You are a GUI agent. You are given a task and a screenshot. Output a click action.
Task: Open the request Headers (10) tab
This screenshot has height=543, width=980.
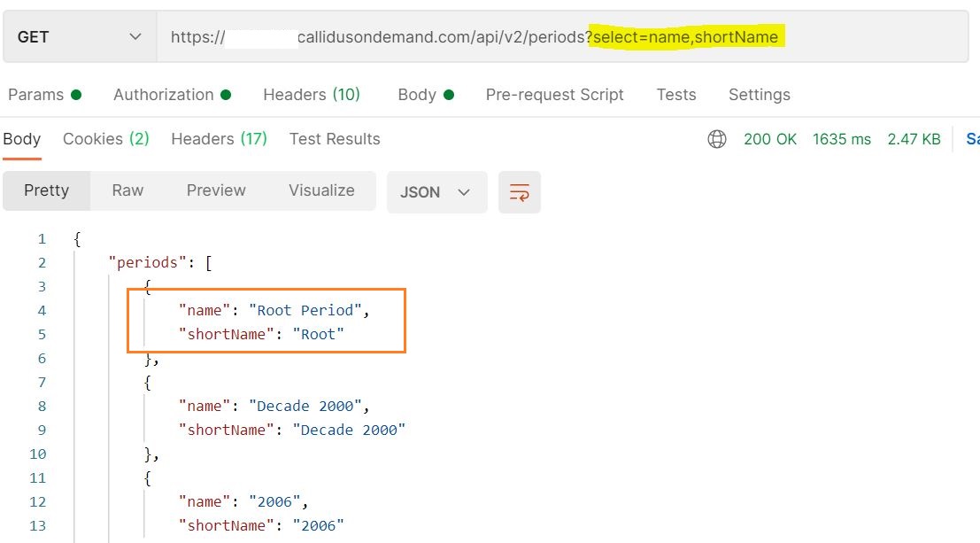click(x=311, y=95)
